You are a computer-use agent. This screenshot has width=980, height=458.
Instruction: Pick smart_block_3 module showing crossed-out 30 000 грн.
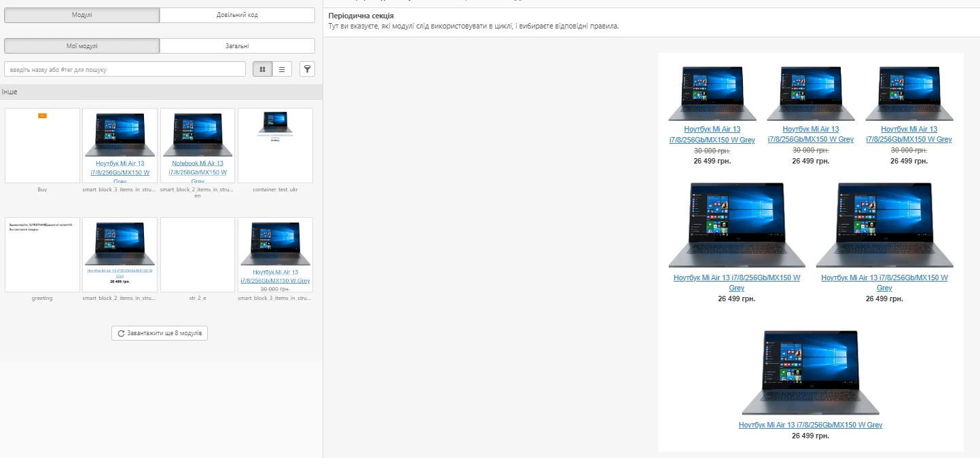tap(275, 254)
